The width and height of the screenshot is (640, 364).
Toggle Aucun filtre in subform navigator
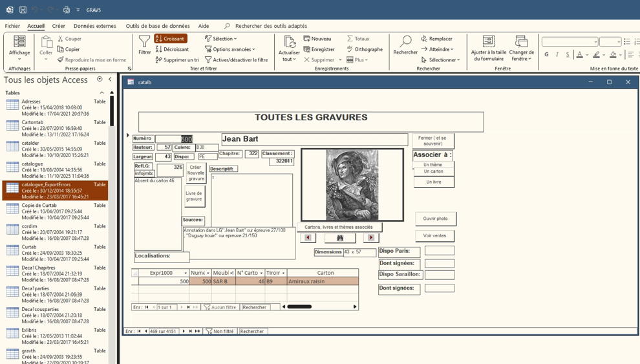point(220,307)
